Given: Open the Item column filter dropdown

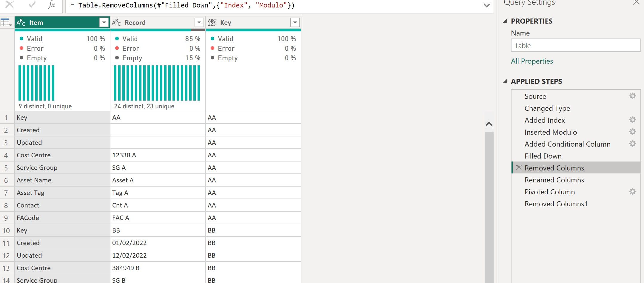Looking at the screenshot, I should coord(104,22).
